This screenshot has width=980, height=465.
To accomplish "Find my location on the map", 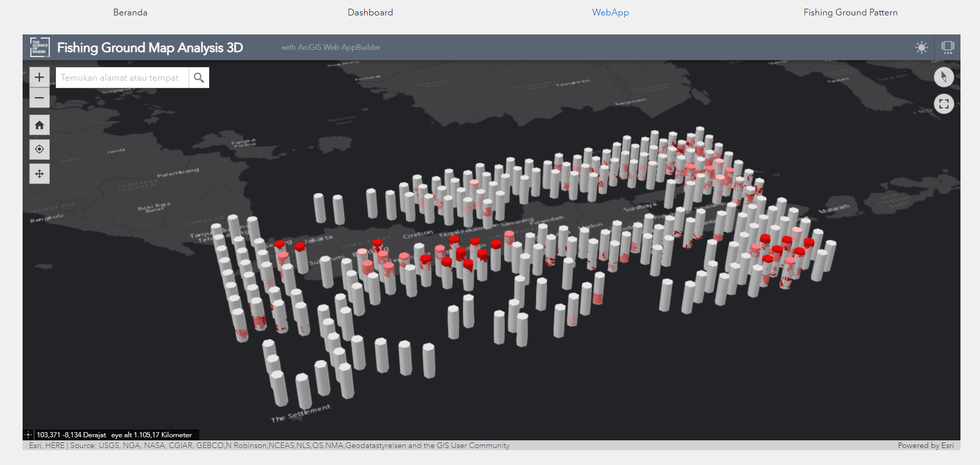I will 40,150.
